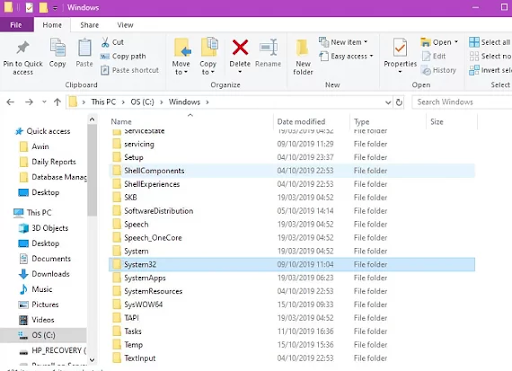Switch to the View ribbon tab
This screenshot has width=512, height=371.
pyautogui.click(x=125, y=25)
